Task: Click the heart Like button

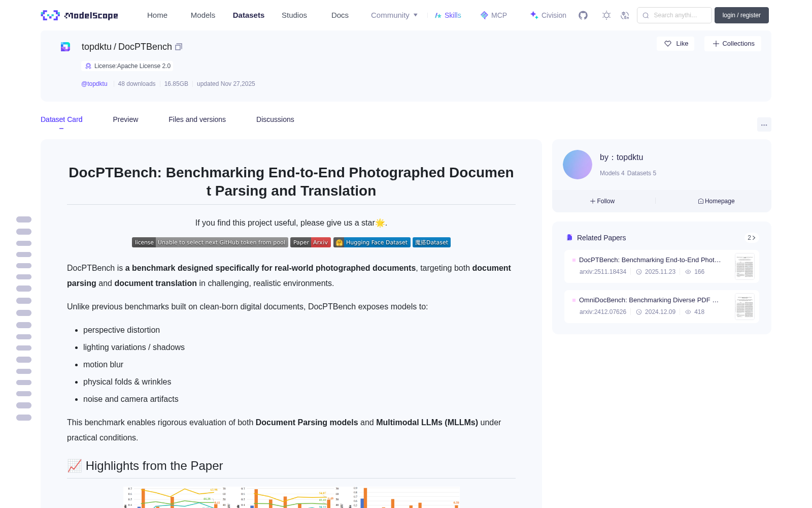Action: click(675, 44)
